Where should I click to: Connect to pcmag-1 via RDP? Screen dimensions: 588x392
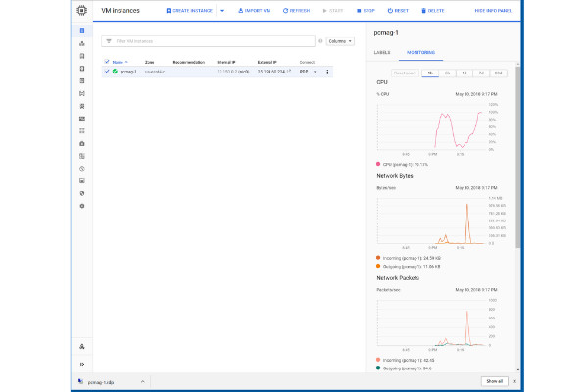304,72
